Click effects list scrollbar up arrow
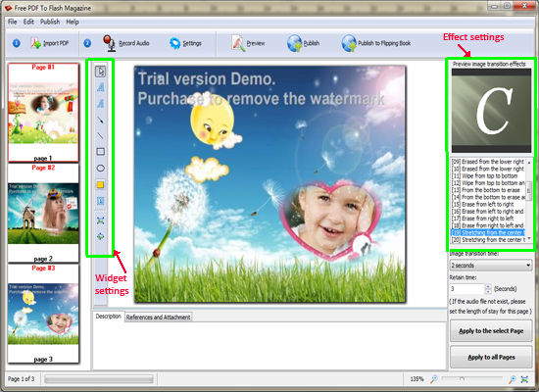 (x=529, y=163)
